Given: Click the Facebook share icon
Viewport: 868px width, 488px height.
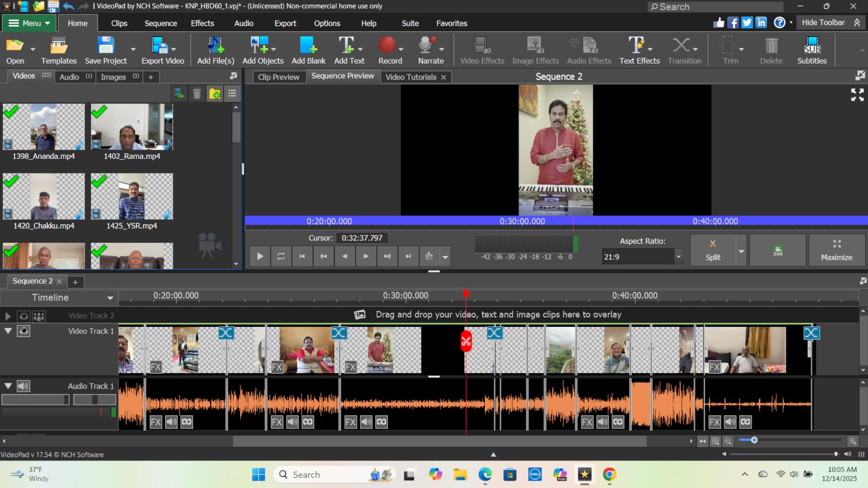Looking at the screenshot, I should click(733, 23).
